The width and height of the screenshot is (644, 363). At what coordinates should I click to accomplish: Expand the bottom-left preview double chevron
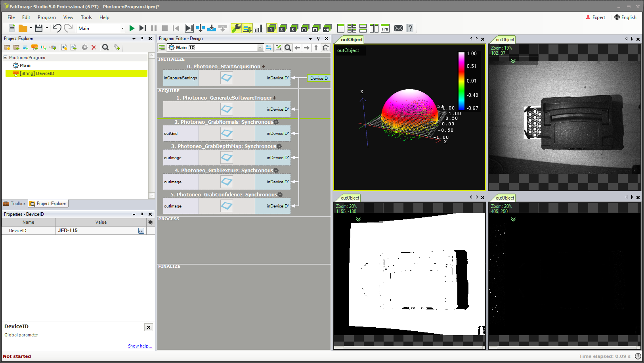coord(358,219)
